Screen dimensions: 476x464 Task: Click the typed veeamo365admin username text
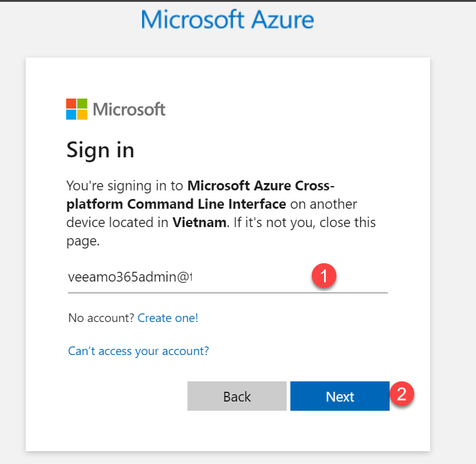129,277
